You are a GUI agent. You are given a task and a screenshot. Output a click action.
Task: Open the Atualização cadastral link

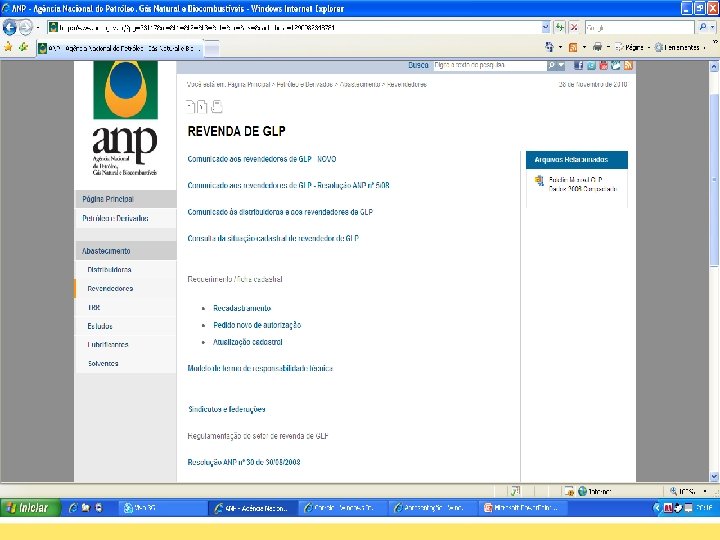(x=248, y=342)
